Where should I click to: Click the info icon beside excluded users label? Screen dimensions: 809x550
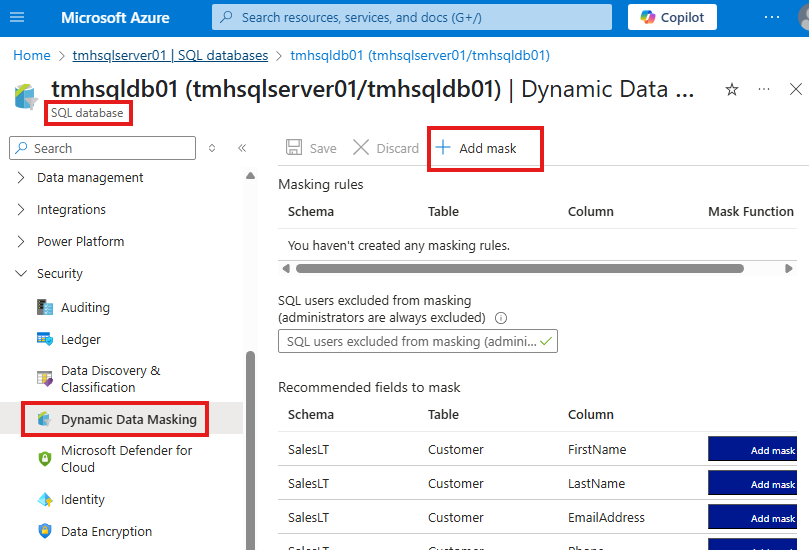pos(500,318)
